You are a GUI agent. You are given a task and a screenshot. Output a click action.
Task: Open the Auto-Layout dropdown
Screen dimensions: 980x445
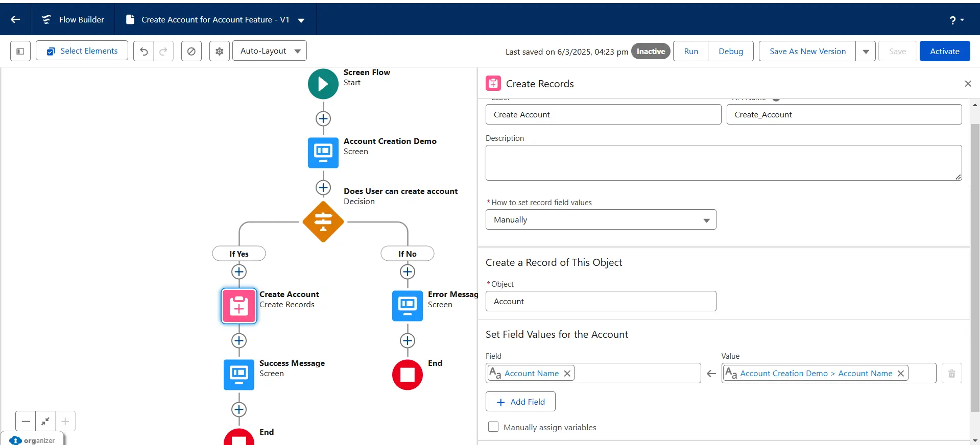tap(270, 51)
